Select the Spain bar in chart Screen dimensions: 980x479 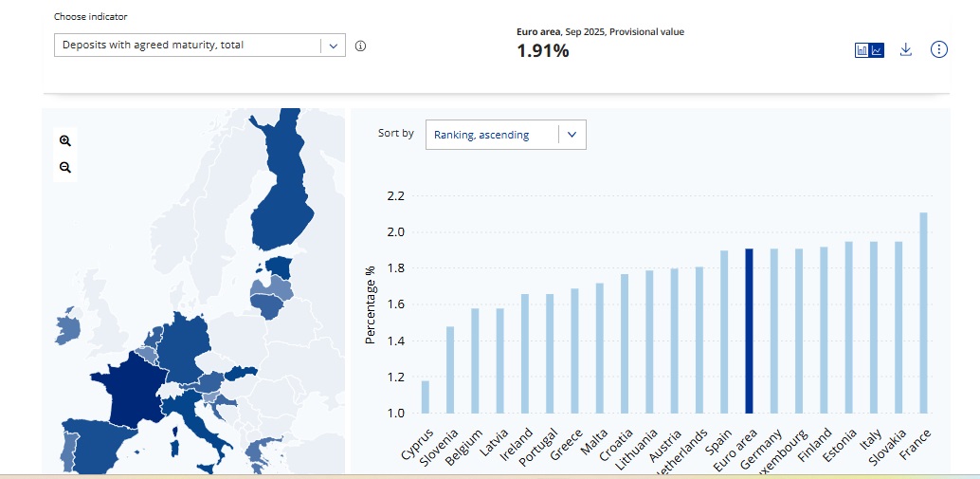pos(724,332)
